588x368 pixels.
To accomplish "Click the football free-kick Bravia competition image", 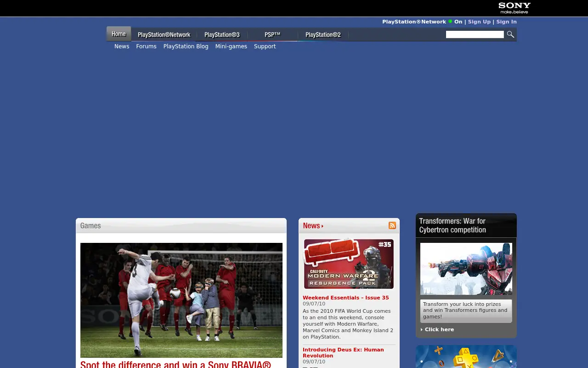I will 181,300.
